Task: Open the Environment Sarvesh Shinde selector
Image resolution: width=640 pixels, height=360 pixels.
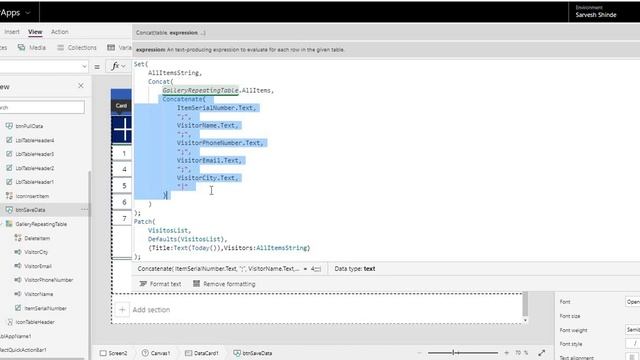Action: point(596,11)
